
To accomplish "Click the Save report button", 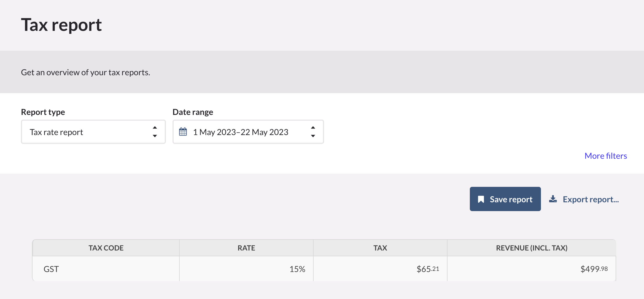I will tap(505, 199).
